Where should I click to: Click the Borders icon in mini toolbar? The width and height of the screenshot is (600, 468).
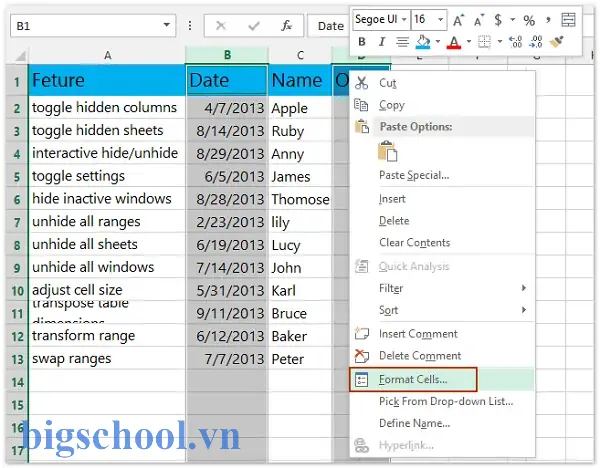(x=484, y=41)
